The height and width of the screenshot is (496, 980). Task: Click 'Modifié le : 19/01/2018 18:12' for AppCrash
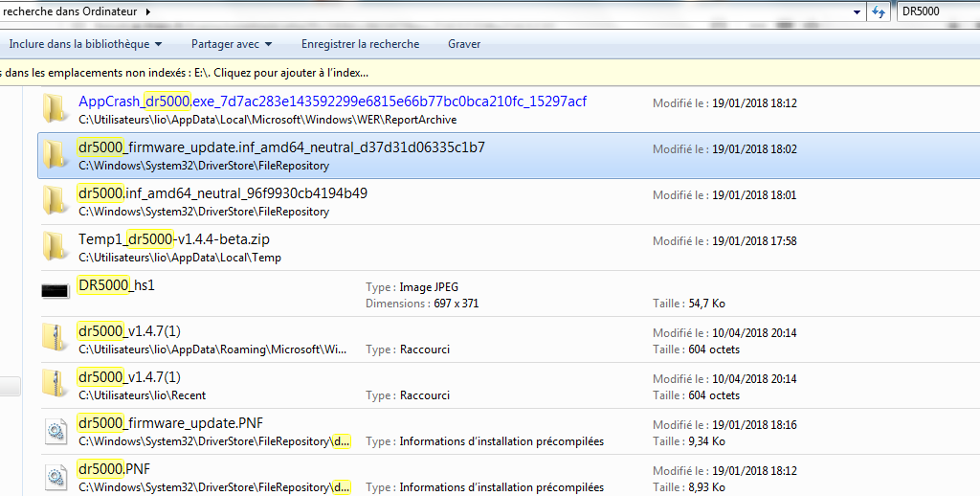[725, 103]
